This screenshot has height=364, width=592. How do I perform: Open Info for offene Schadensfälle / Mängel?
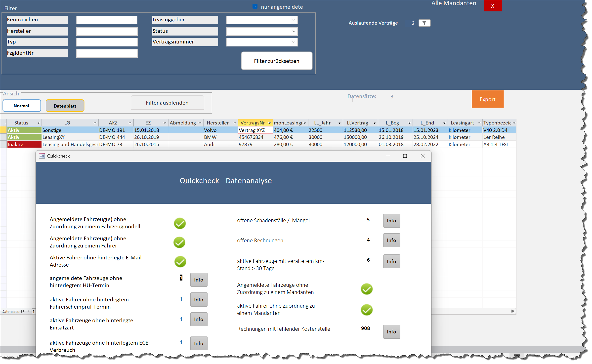click(x=391, y=221)
